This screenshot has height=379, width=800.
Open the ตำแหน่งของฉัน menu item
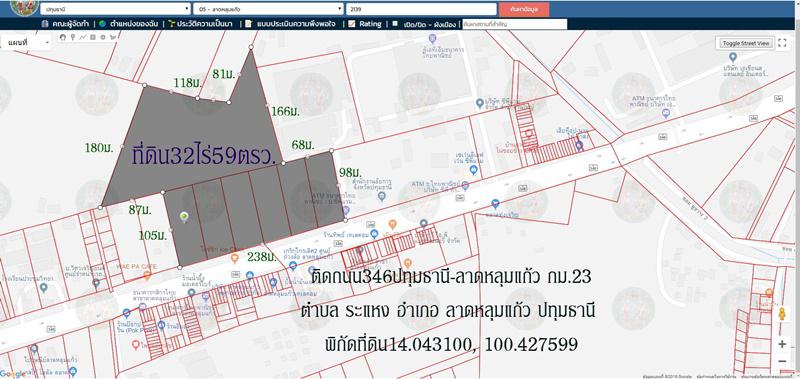(130, 23)
